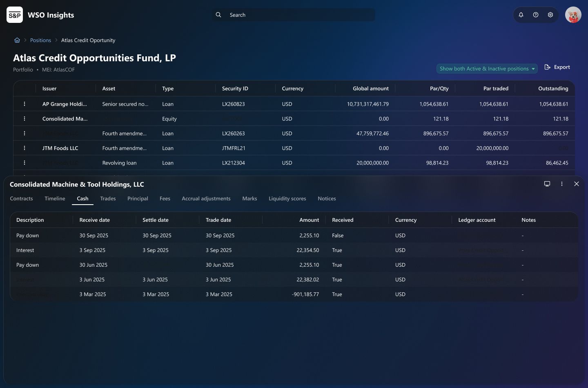
Task: Open row menu for AP Grange Holdings
Action: pos(24,104)
